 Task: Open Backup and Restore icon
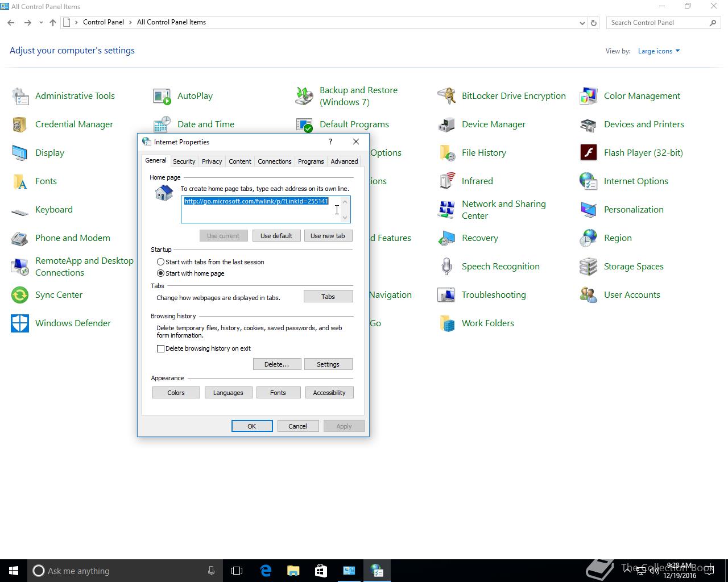click(304, 96)
